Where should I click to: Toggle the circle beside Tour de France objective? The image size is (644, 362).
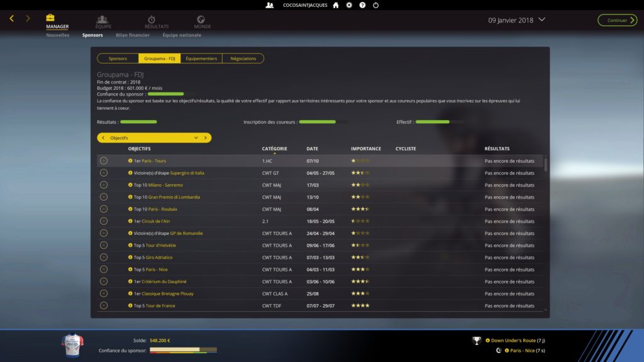[x=104, y=306]
